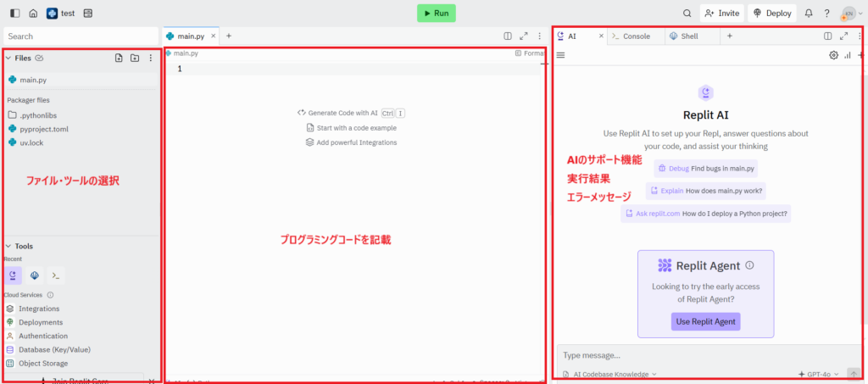Collapse the Tools section
Viewport: 868px width, 384px height.
[8, 246]
